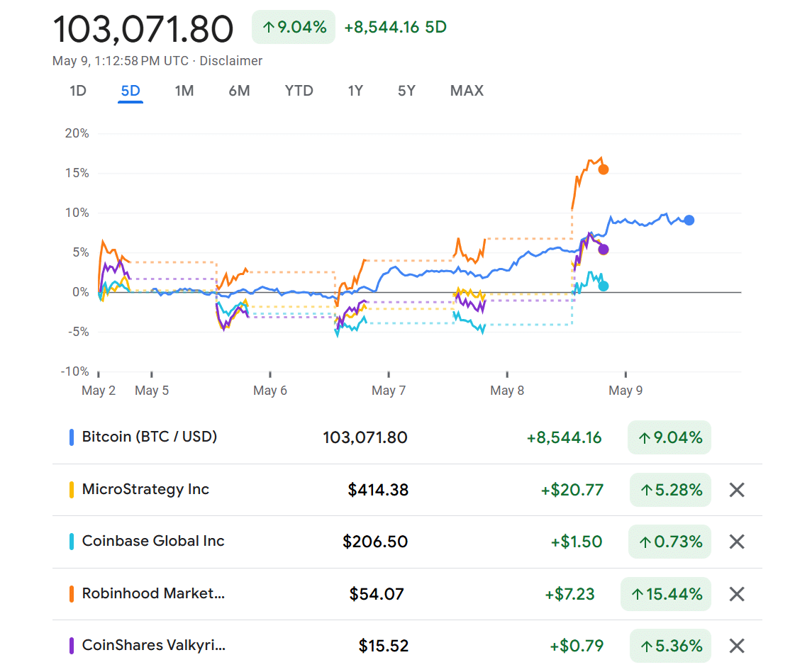Click the Coinbase 0.73% badge

tap(669, 542)
